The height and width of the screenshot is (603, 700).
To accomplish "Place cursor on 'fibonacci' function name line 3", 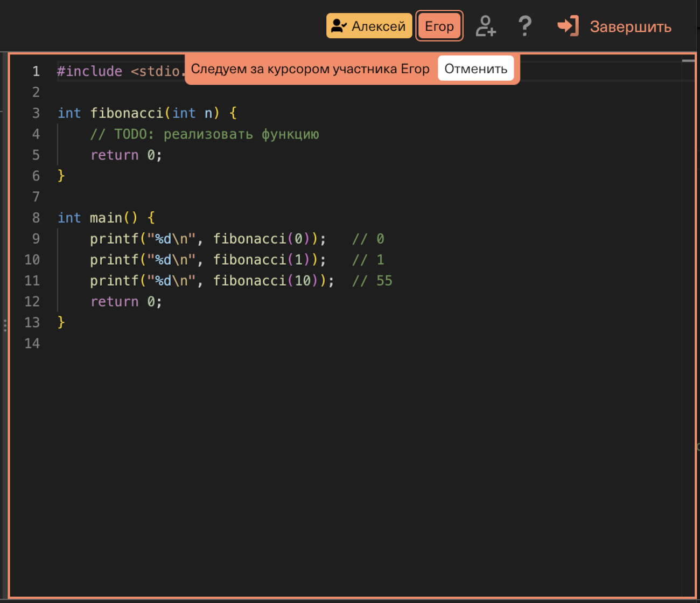I will click(x=127, y=113).
